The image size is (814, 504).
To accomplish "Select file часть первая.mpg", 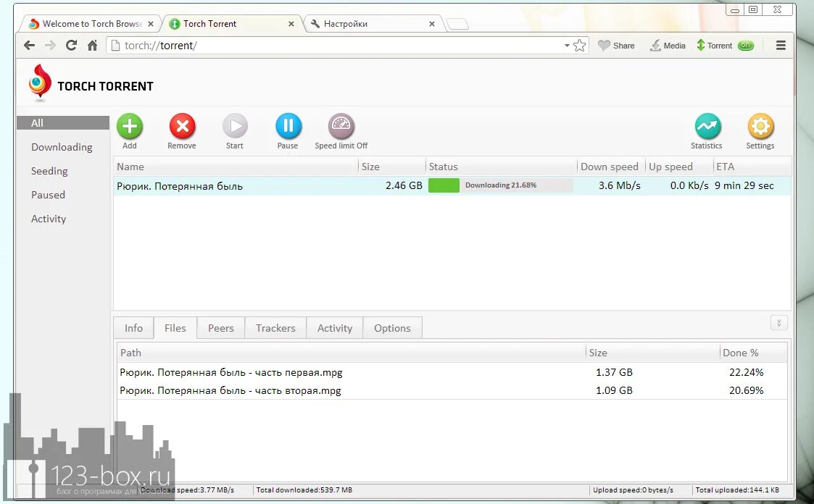I will click(x=231, y=372).
